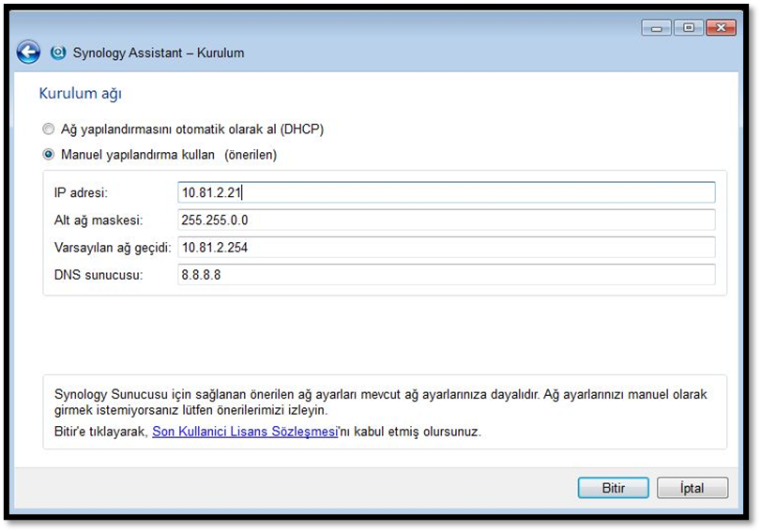Open Son Kullanıcı Lisans Sözleşmesi link

(244, 433)
